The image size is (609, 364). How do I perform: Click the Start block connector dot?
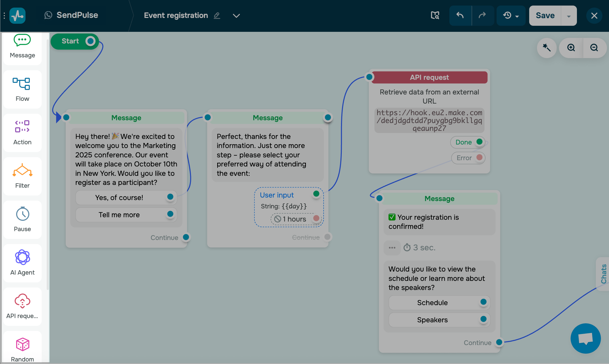[90, 41]
